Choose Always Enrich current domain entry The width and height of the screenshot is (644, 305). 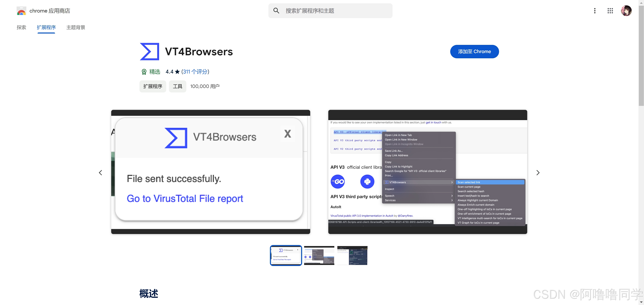tap(490, 205)
